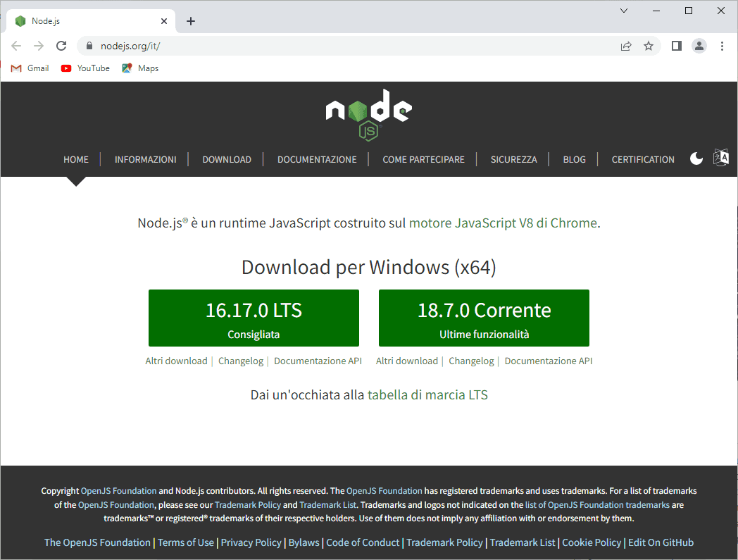738x560 pixels.
Task: Open SICUREZZA nav item
Action: (x=513, y=160)
